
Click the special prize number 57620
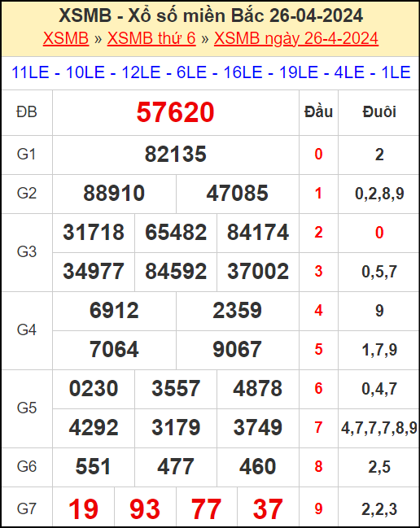[x=175, y=112]
